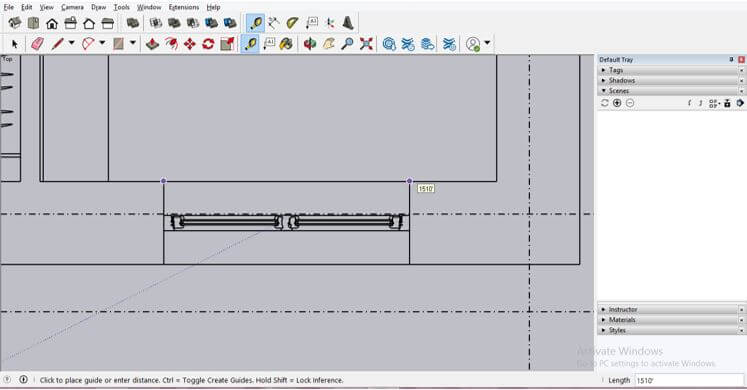Click the Update Scene refresh button

click(x=605, y=103)
